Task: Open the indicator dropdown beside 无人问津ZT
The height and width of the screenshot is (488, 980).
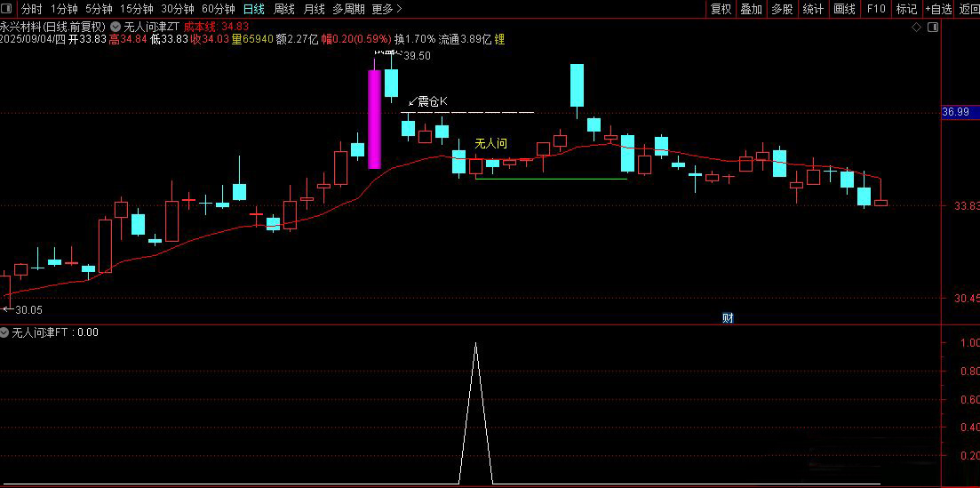Action: [x=116, y=27]
